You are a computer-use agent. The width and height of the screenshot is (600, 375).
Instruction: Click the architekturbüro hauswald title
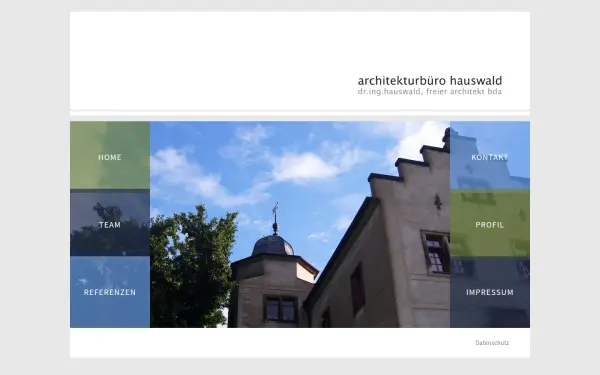[430, 81]
